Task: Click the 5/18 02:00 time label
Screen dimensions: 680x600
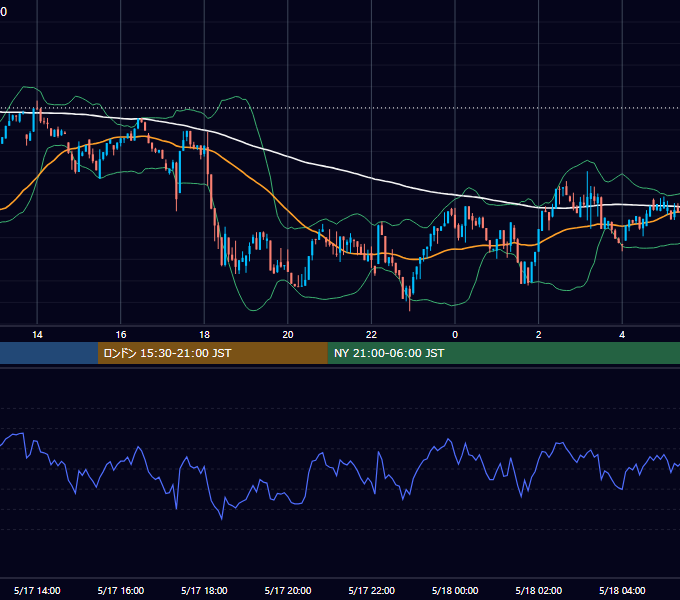Action: (x=539, y=590)
